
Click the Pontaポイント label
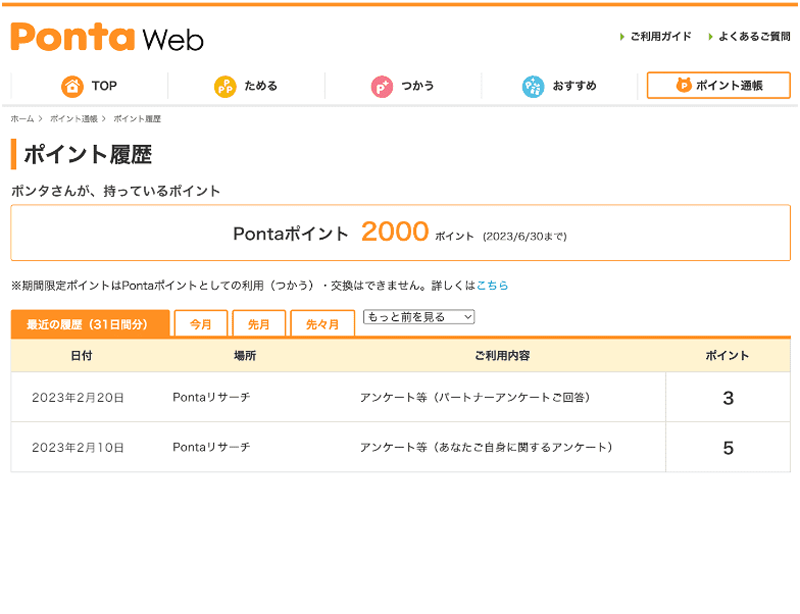[x=291, y=234]
